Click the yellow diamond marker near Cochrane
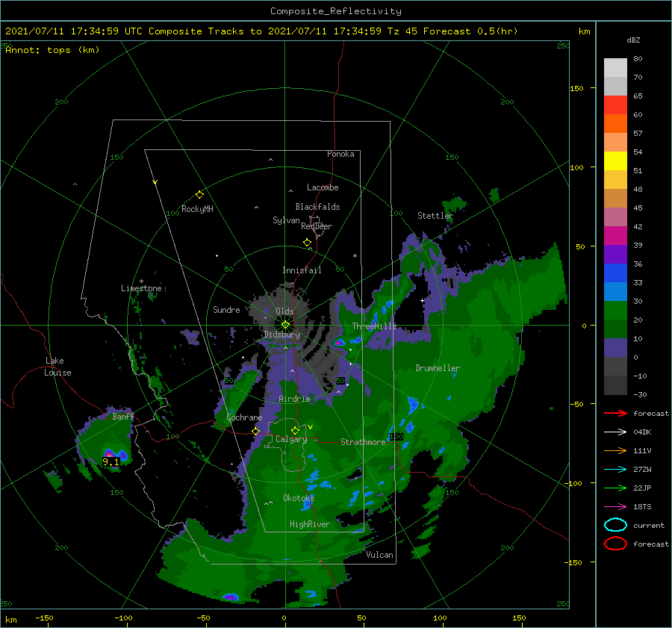672x628 pixels. click(256, 432)
